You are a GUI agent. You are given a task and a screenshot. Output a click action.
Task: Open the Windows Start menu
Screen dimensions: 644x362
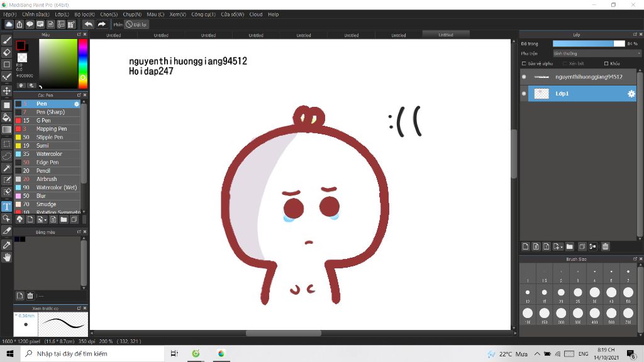pyautogui.click(x=10, y=353)
